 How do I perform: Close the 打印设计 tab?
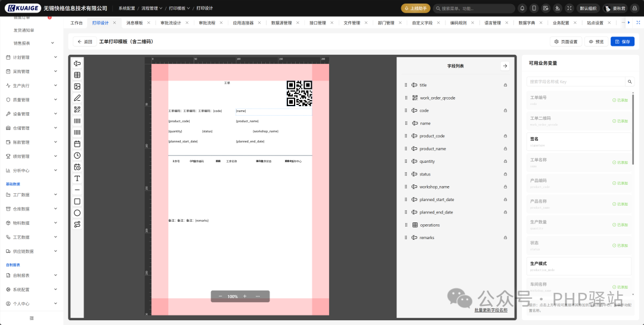coord(114,23)
